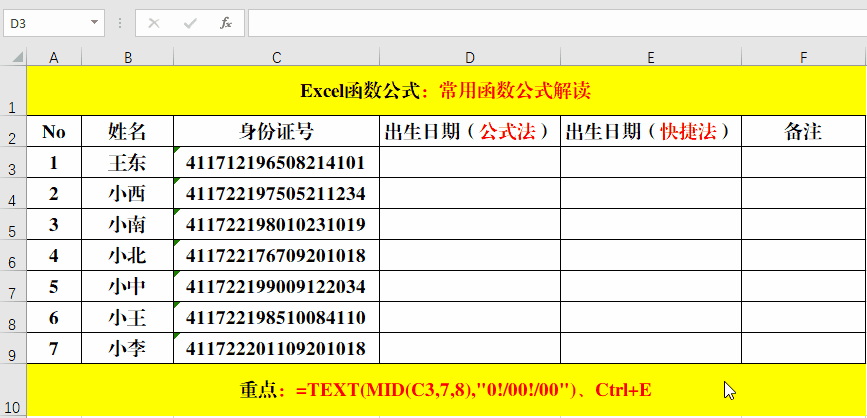
Task: Select row 10 header
Action: point(13,390)
